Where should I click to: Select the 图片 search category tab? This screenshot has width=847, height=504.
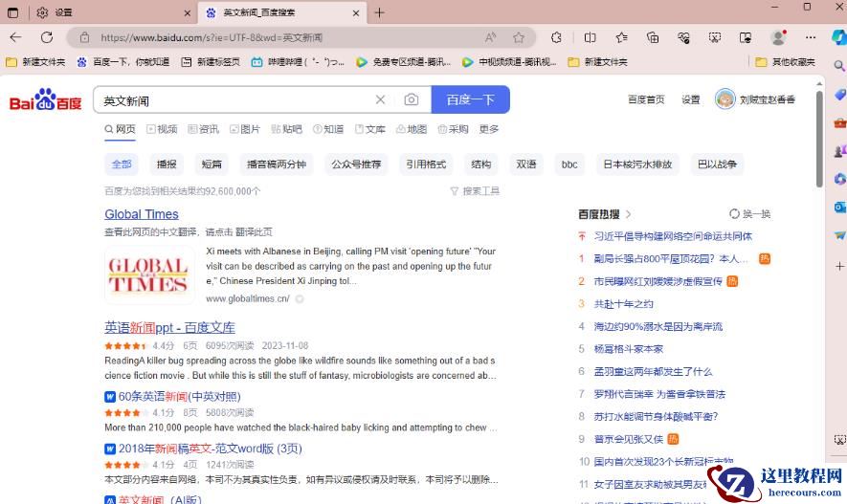245,129
